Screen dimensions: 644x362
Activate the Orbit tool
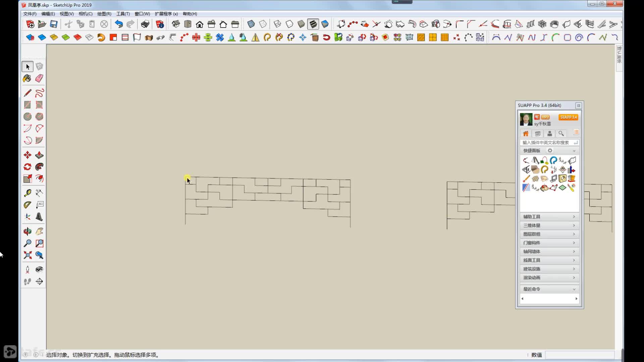pos(28,231)
